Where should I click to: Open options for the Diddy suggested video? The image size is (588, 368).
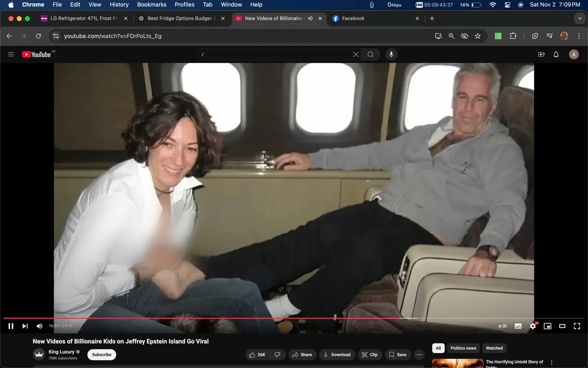[551, 362]
